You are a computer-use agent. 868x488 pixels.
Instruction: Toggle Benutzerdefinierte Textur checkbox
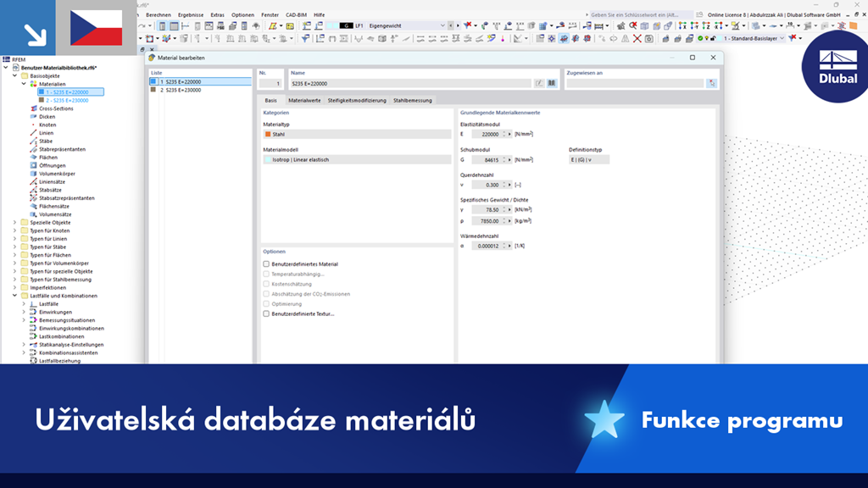[x=266, y=313]
